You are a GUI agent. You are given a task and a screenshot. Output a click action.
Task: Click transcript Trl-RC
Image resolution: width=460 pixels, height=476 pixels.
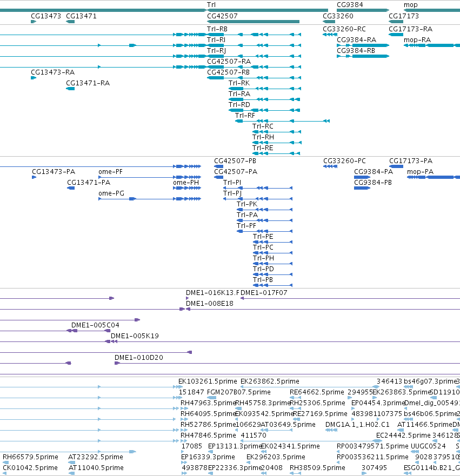click(x=263, y=126)
